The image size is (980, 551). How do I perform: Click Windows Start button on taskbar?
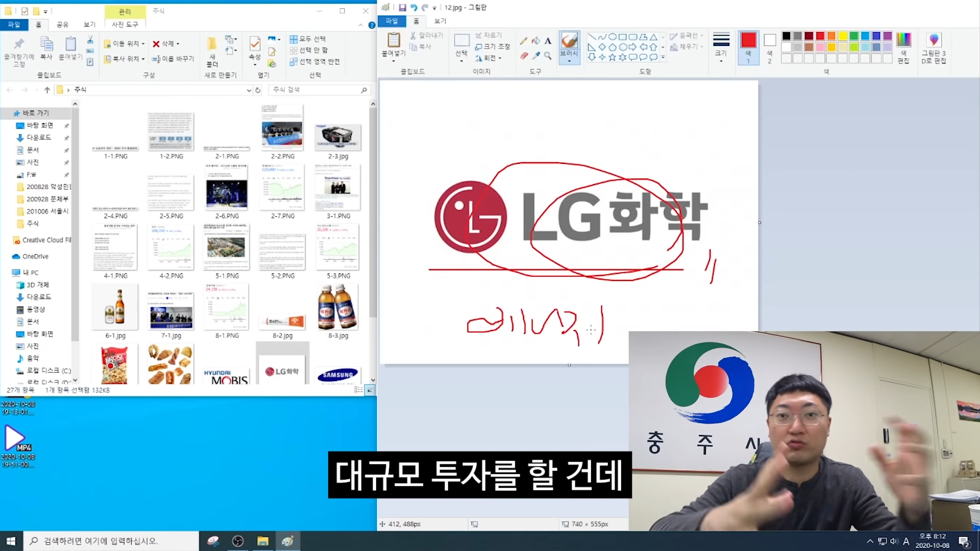tap(11, 541)
